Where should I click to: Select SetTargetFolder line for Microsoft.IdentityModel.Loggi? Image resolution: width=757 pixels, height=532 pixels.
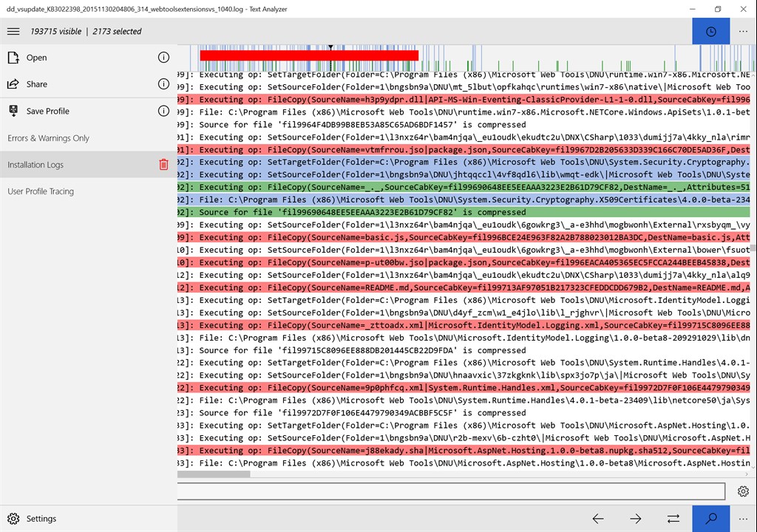464,300
